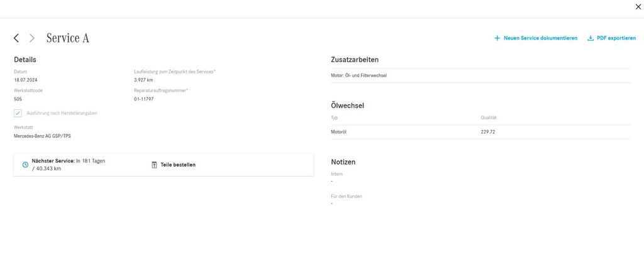The image size is (644, 272).
Task: Click the Service A heading
Action: [x=68, y=38]
